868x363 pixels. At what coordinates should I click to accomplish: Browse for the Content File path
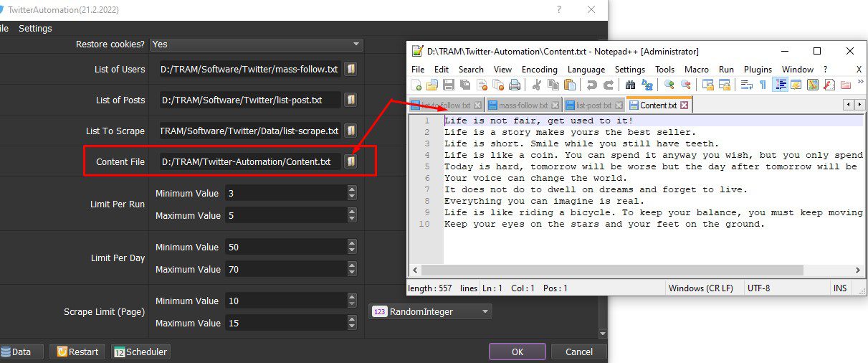point(350,161)
